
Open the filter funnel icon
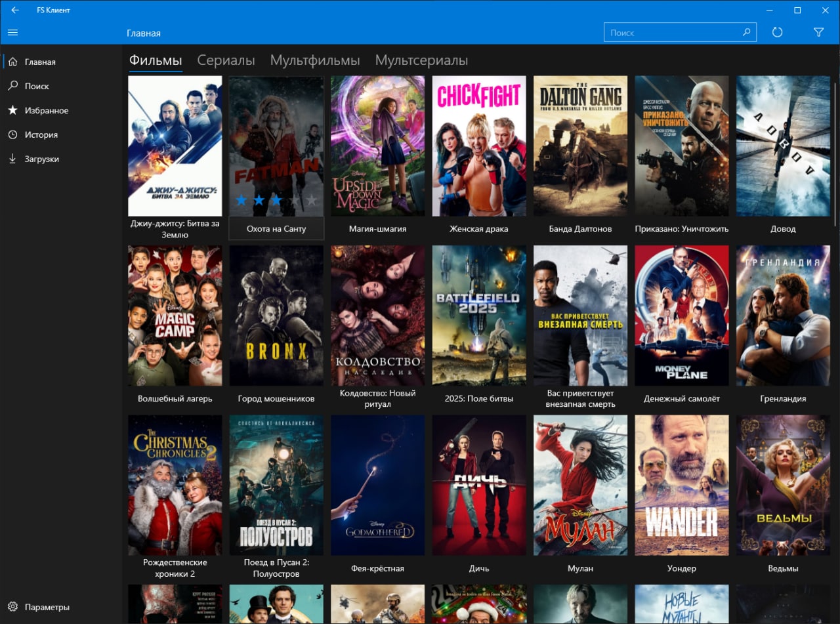pyautogui.click(x=818, y=32)
